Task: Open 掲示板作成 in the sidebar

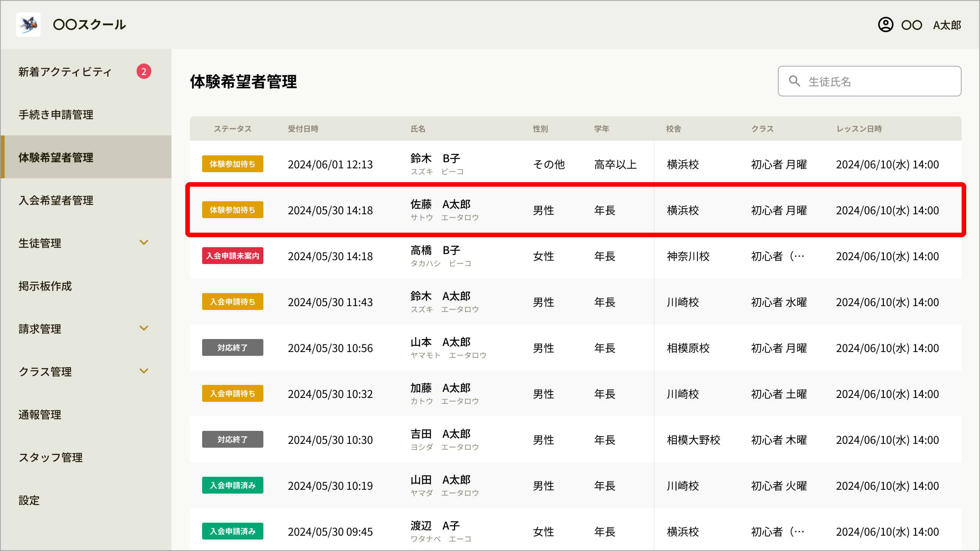Action: click(x=86, y=286)
